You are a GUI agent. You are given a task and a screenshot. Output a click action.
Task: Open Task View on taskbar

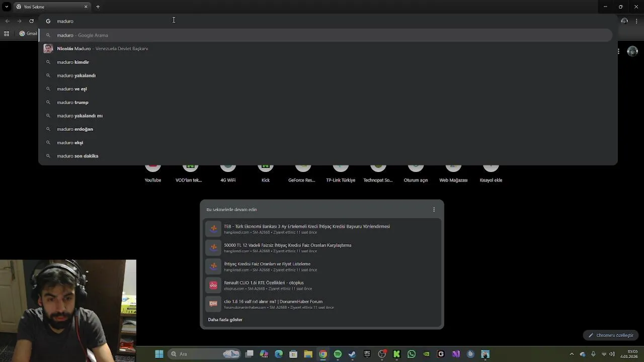[249, 354]
